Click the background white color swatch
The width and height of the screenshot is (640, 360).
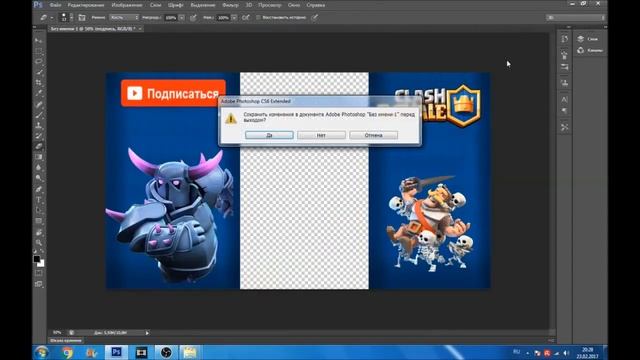(41, 264)
